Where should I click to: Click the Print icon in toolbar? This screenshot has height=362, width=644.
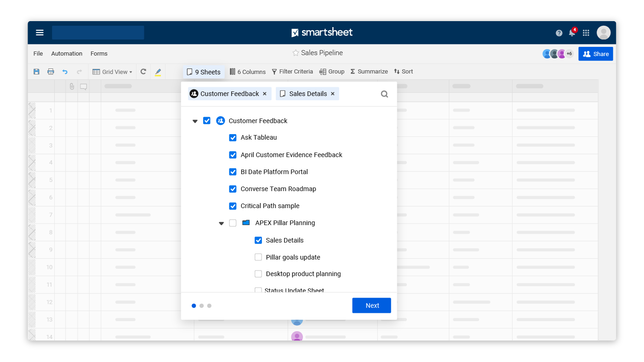[51, 72]
